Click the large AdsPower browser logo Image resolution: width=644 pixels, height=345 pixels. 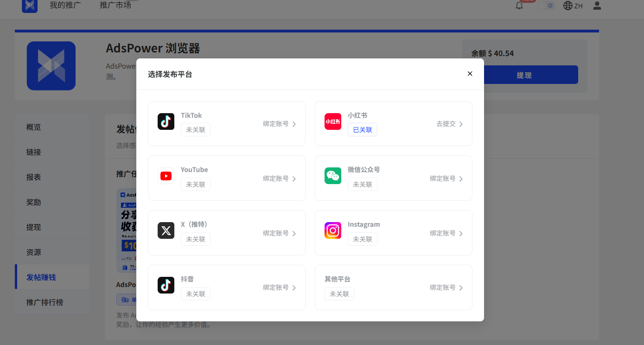(51, 66)
